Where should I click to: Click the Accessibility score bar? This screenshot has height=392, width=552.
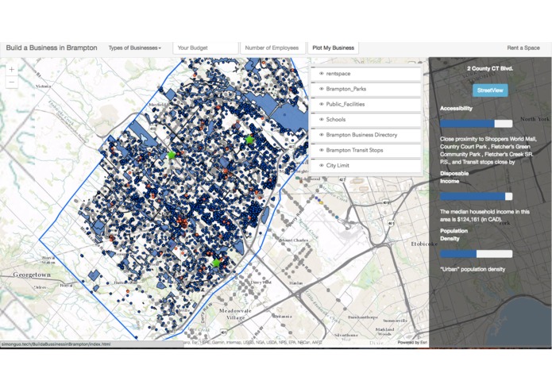coord(476,124)
